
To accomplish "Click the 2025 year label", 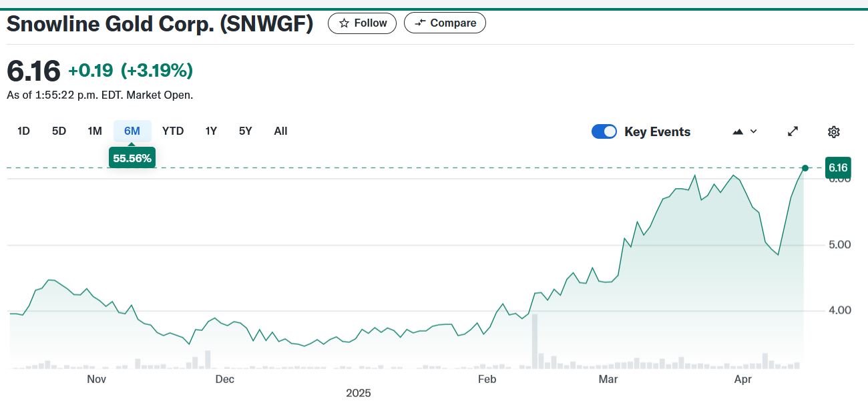I will pyautogui.click(x=358, y=393).
